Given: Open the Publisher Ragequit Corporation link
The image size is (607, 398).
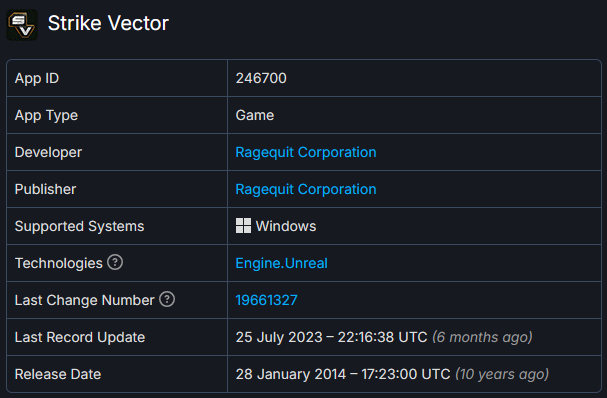Looking at the screenshot, I should (x=306, y=189).
